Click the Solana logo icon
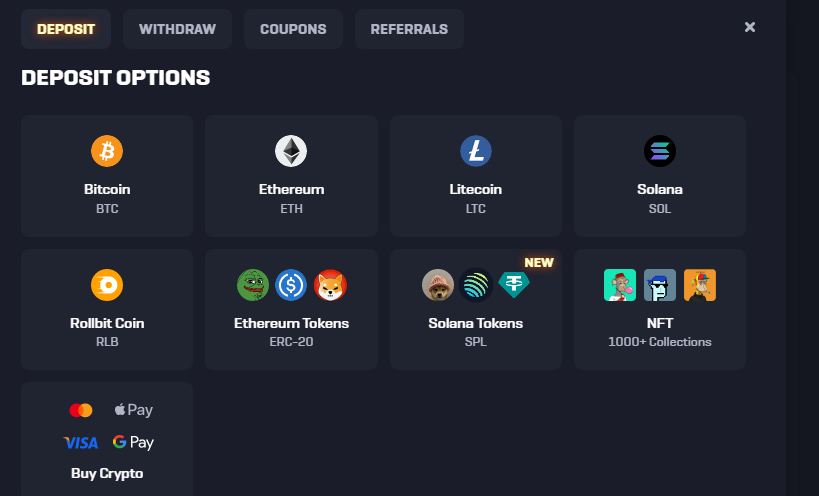This screenshot has height=496, width=819. click(x=660, y=151)
